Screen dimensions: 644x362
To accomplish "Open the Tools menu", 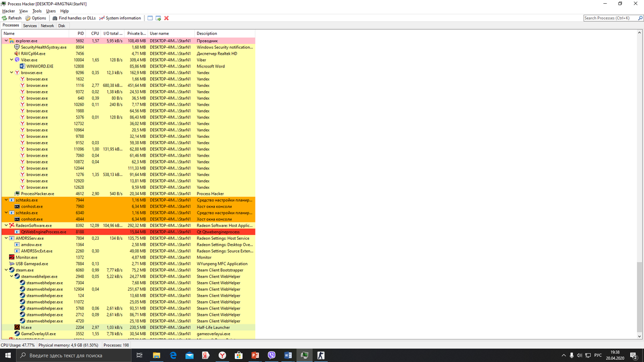I will pos(37,11).
